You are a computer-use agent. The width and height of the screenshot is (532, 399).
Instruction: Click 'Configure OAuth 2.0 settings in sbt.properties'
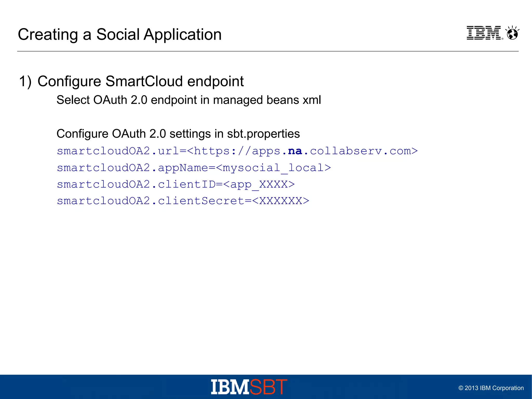pyautogui.click(x=178, y=134)
